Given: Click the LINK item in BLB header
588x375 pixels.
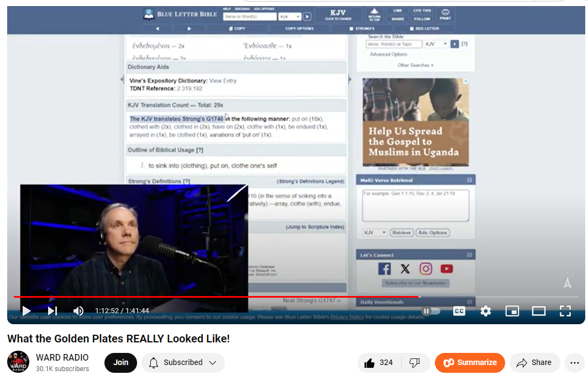Looking at the screenshot, I should (x=397, y=11).
